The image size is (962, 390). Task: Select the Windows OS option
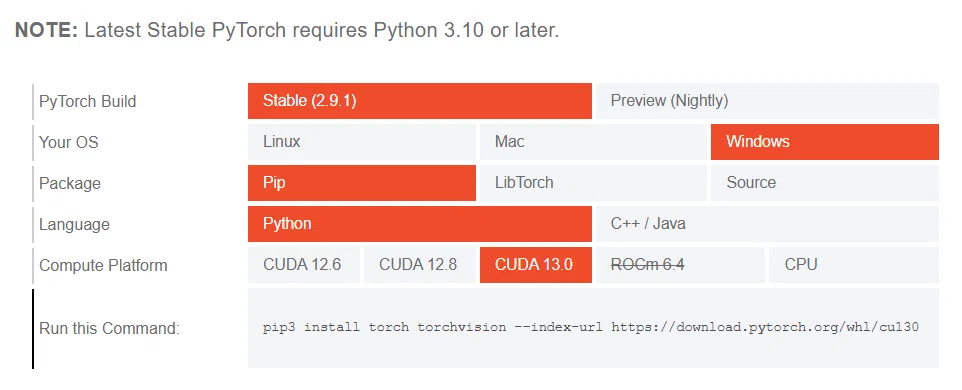[825, 142]
